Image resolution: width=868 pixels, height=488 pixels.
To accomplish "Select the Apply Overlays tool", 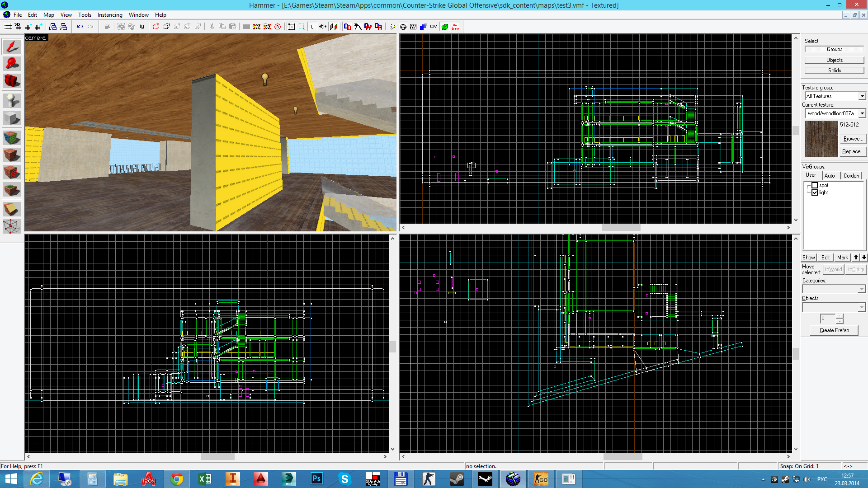I will [12, 189].
